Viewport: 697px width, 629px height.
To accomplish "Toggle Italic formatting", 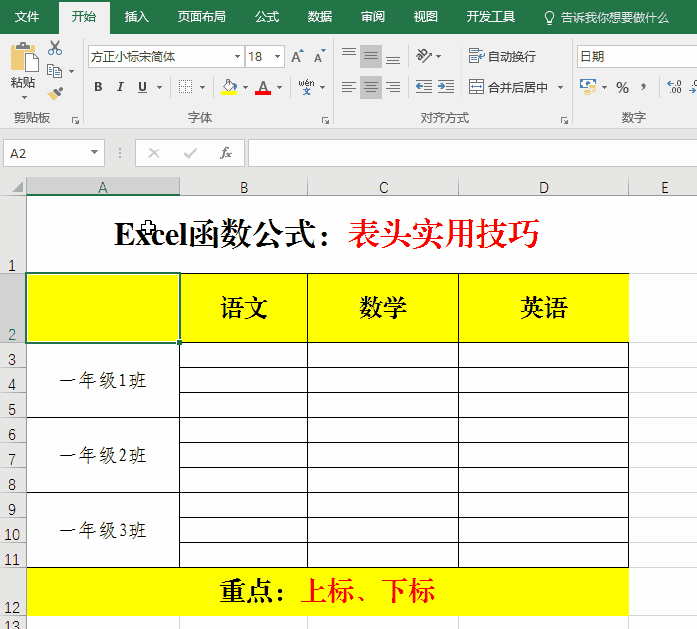I will coord(120,87).
